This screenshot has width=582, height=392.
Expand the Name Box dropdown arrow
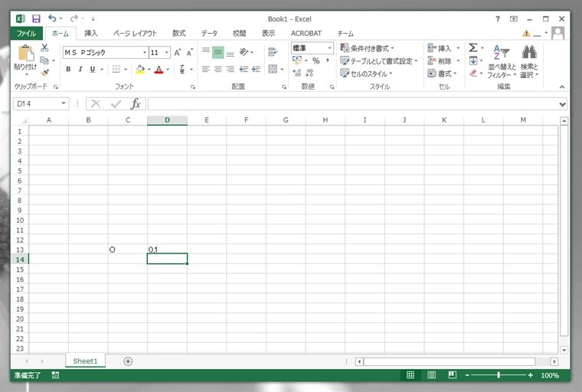pos(64,103)
